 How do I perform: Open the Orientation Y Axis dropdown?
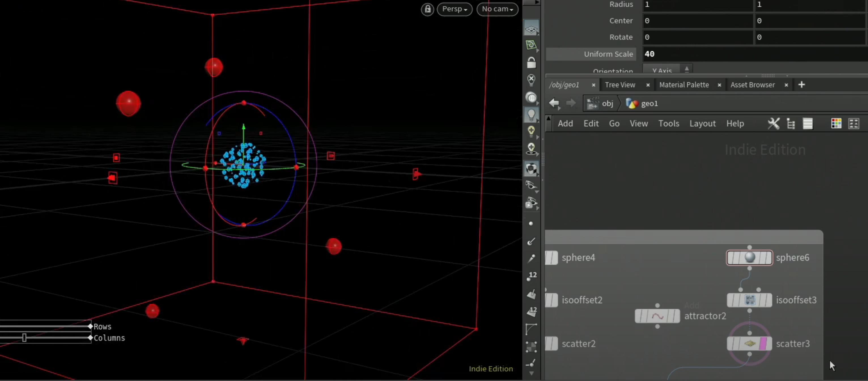tap(668, 69)
